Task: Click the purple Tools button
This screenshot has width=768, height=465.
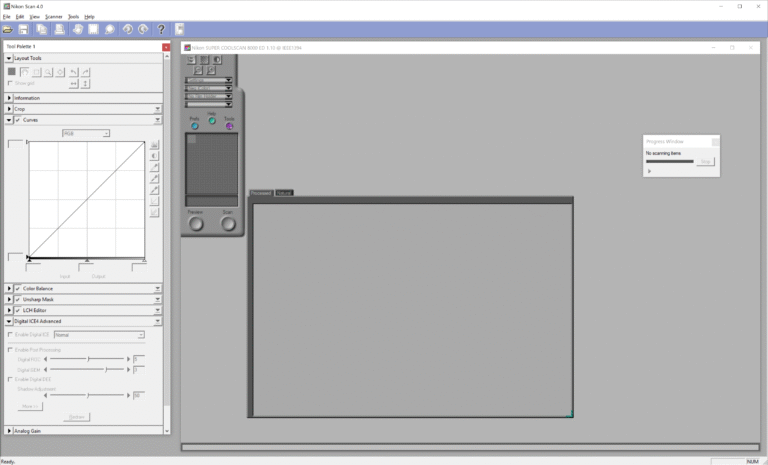Action: 229,125
